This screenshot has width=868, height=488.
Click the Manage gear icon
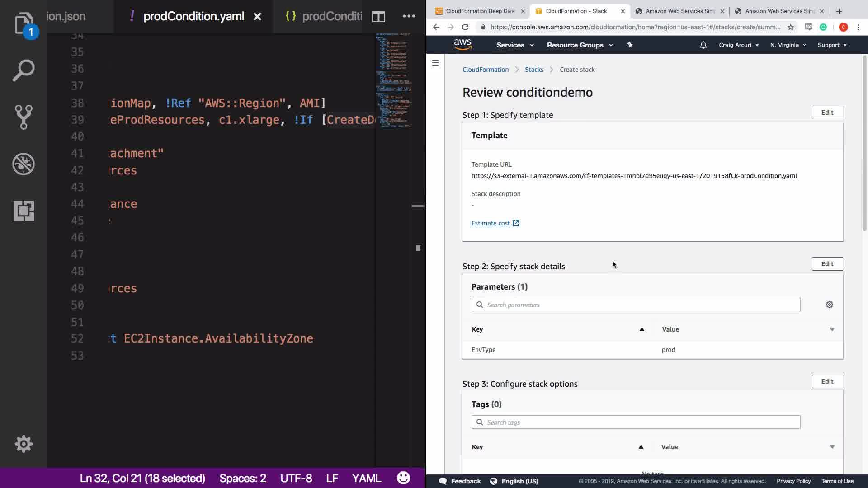[24, 444]
